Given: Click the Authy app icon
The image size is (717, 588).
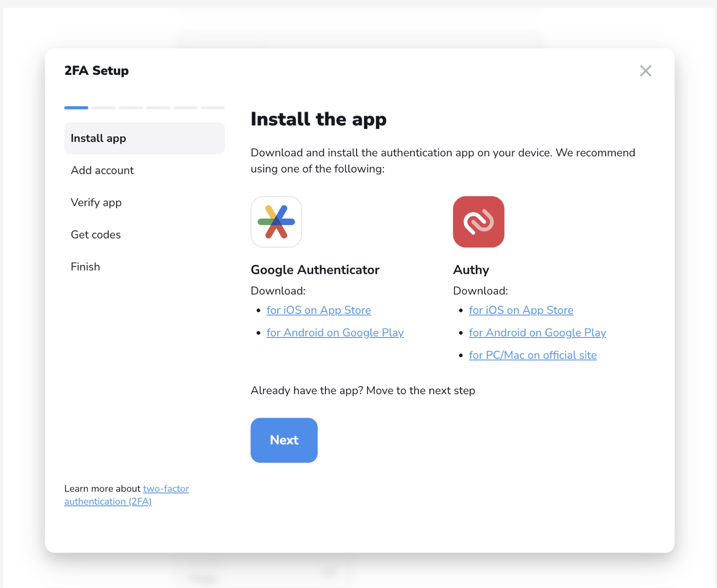Looking at the screenshot, I should [x=479, y=221].
